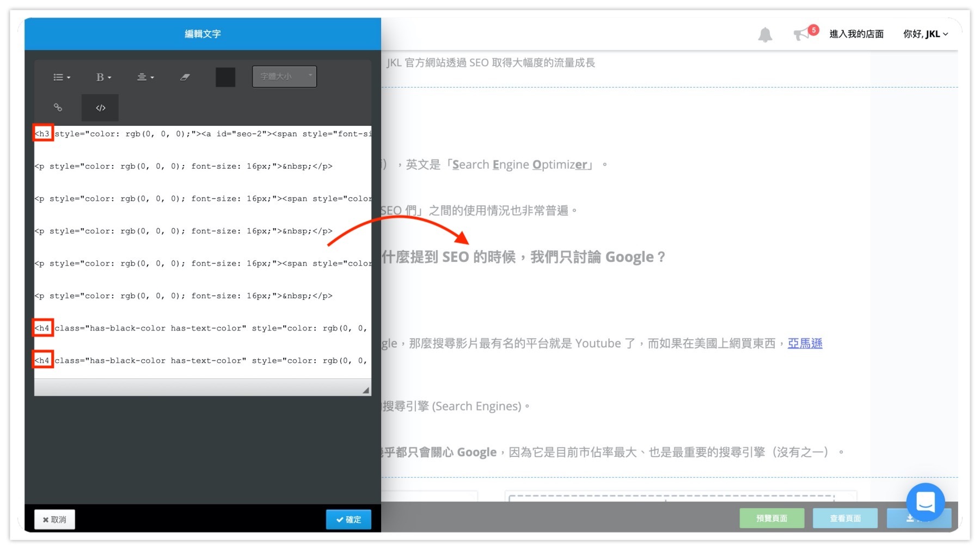Open the black text color swatch
This screenshot has height=550, width=980.
point(225,77)
